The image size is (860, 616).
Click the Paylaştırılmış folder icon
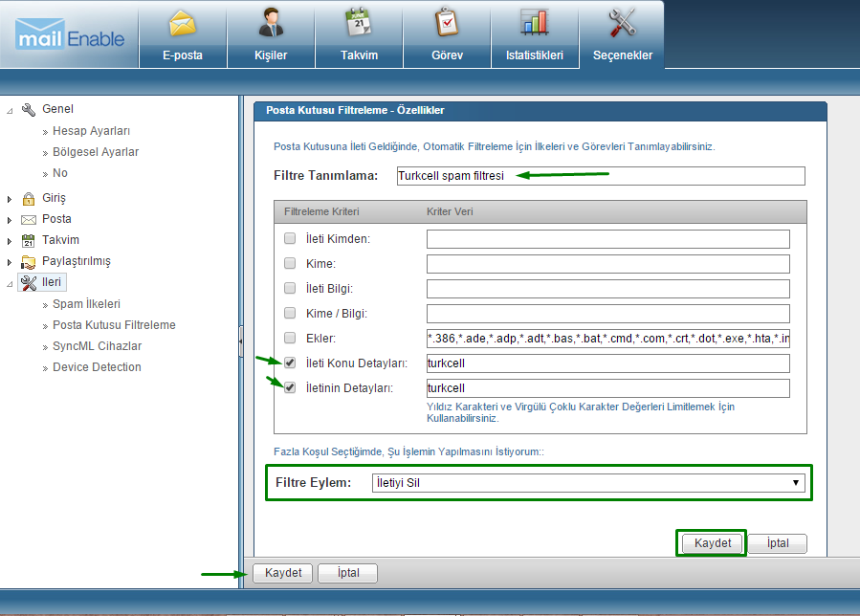(x=29, y=262)
